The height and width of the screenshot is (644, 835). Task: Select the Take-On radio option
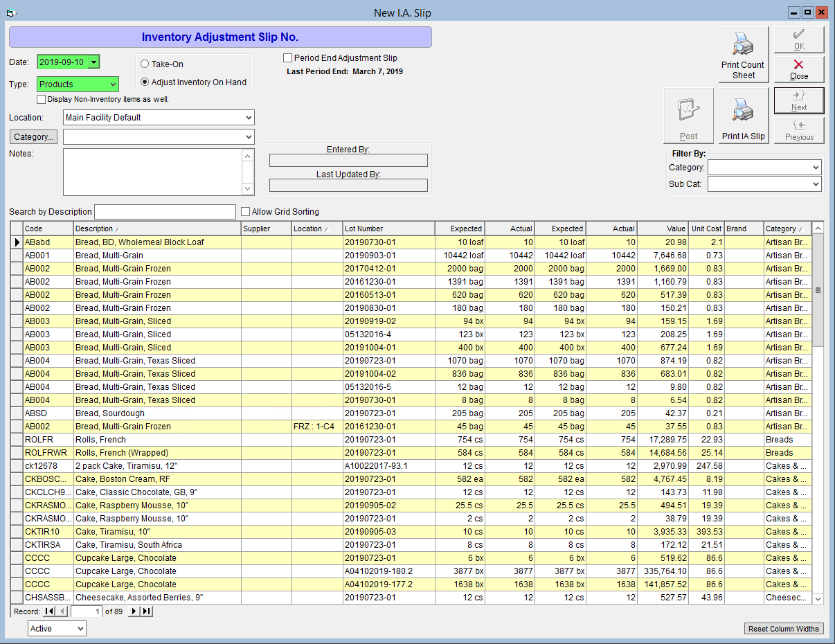coord(145,64)
